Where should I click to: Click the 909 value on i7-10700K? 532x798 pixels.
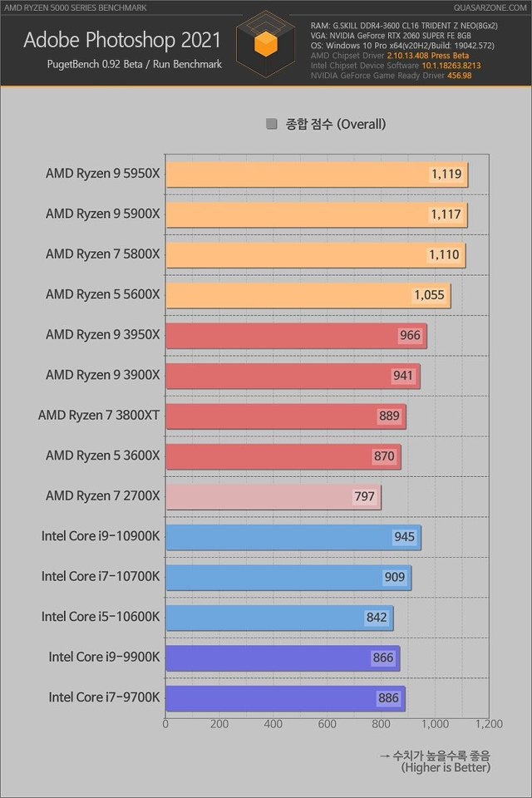pyautogui.click(x=395, y=577)
